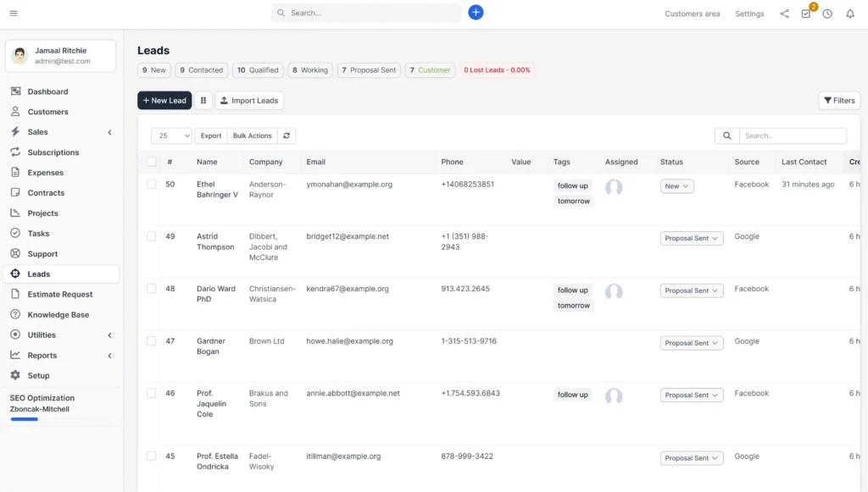This screenshot has height=492, width=868.
Task: Select the checkbox for Gardner Bogan
Action: coord(151,340)
